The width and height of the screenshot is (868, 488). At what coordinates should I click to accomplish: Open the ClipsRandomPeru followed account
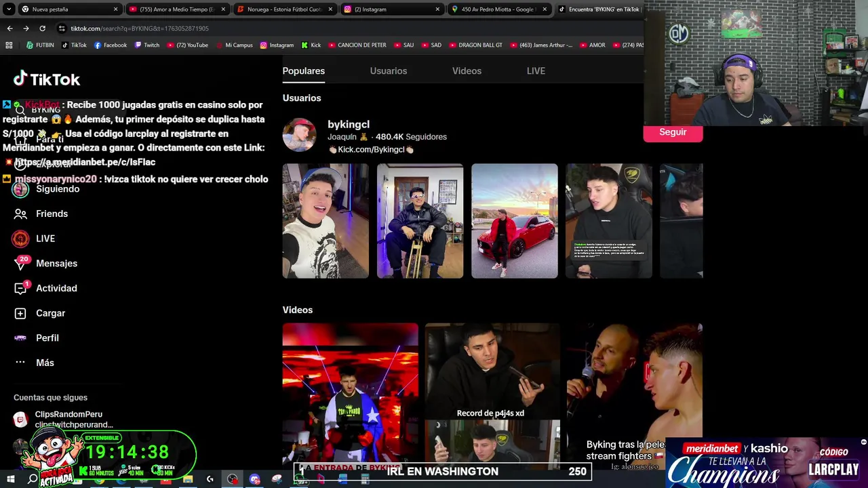point(63,420)
